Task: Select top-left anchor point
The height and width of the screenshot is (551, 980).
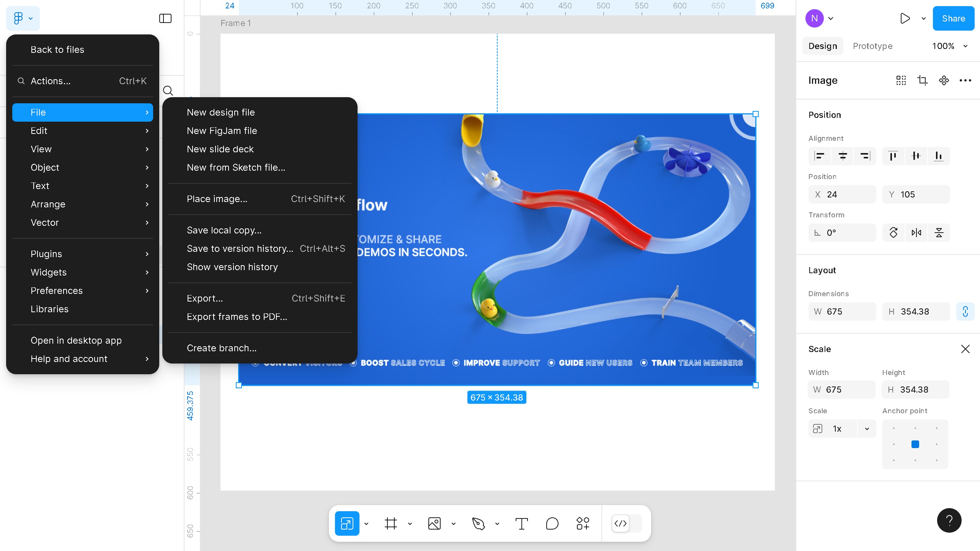Action: (894, 428)
